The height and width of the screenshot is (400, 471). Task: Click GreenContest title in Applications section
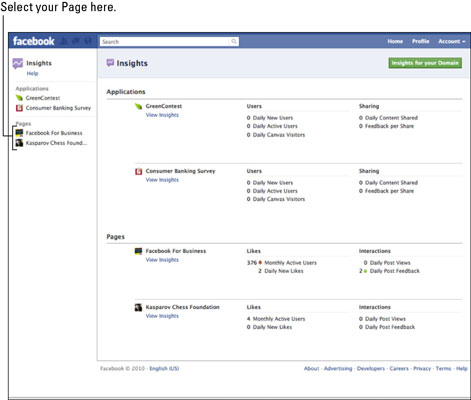[164, 106]
